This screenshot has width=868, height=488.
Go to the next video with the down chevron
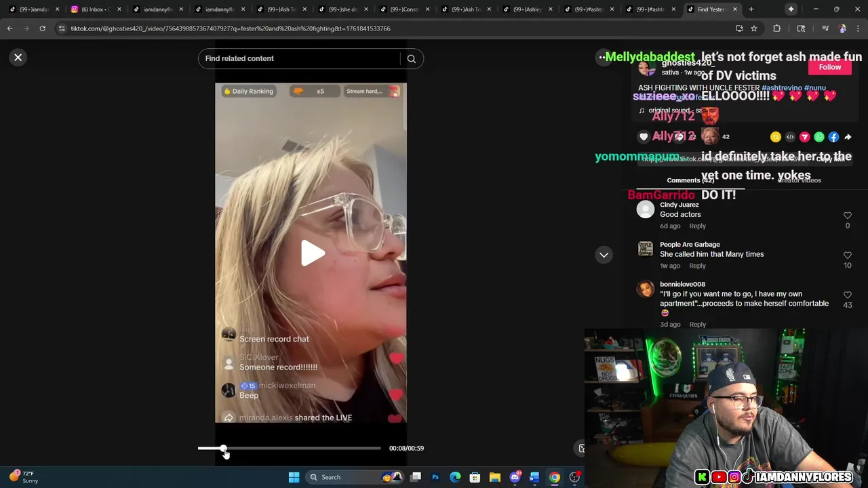coord(604,255)
